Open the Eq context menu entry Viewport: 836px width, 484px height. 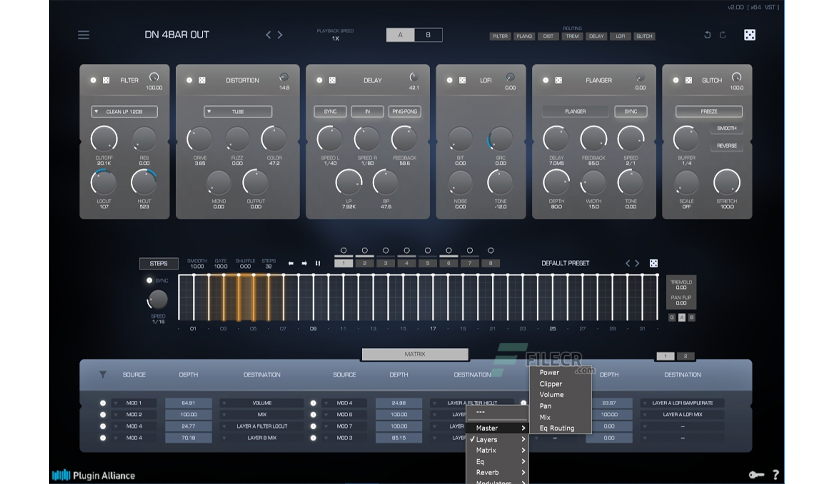[x=497, y=462]
